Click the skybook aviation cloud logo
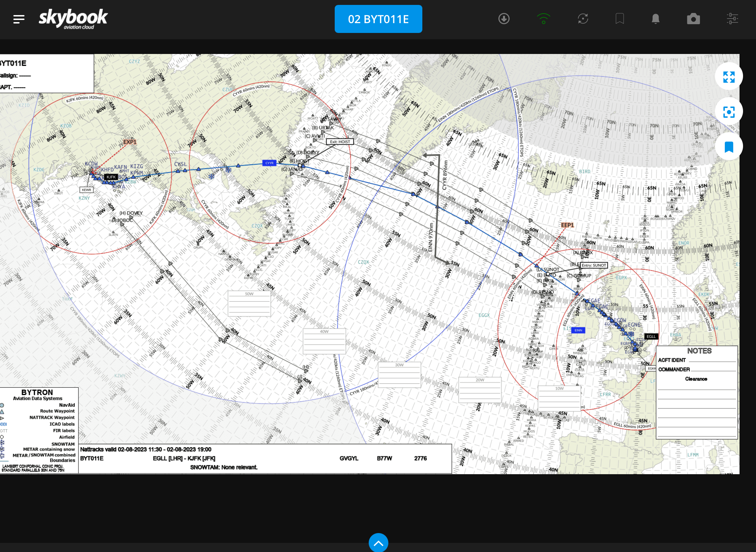 73,19
